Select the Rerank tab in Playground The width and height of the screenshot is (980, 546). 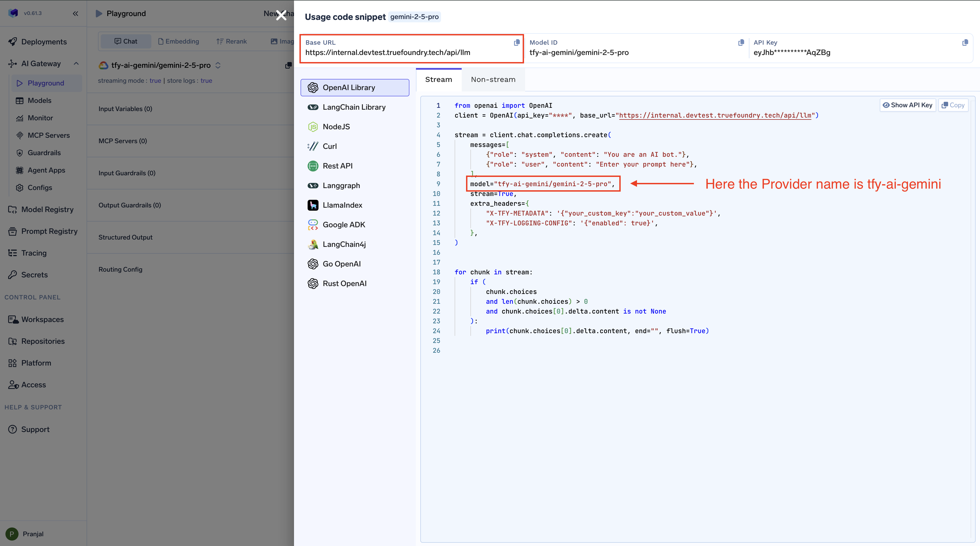point(231,41)
